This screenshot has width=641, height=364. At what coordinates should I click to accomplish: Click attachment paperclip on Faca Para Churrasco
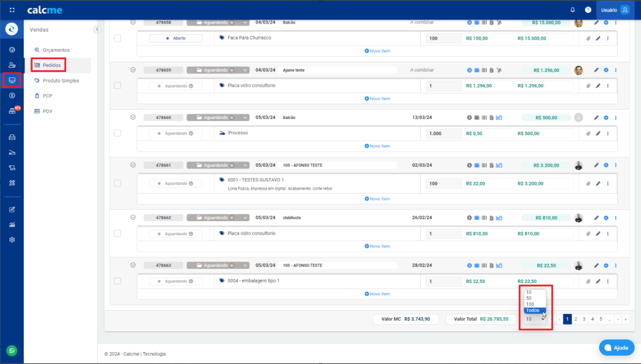[588, 39]
